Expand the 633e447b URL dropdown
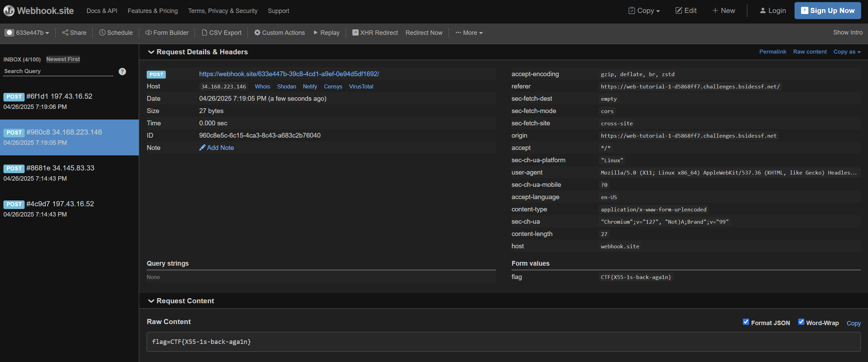Screen dimensions: 868x362 pos(32,33)
